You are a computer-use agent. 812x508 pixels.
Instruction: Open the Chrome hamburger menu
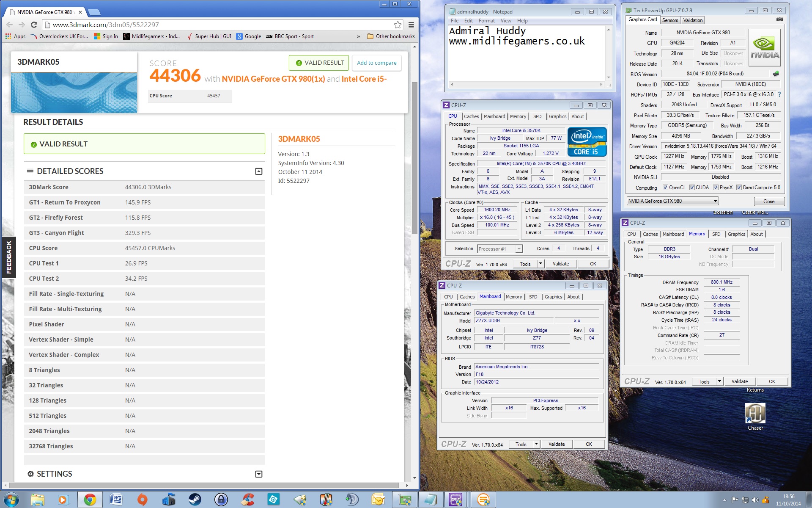[x=411, y=25]
